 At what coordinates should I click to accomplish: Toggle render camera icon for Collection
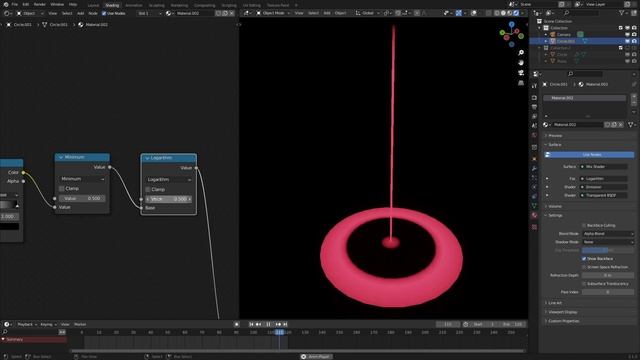pyautogui.click(x=634, y=28)
